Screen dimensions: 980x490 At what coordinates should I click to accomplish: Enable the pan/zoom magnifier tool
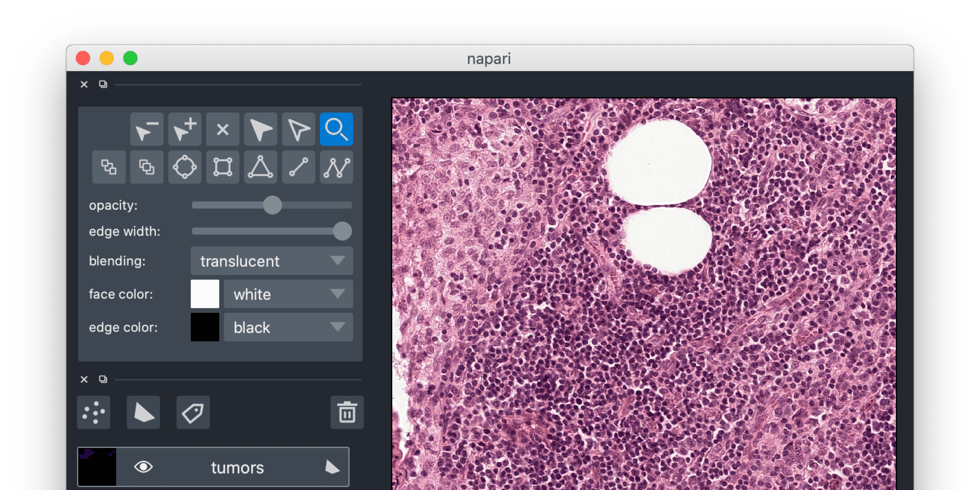tap(336, 129)
